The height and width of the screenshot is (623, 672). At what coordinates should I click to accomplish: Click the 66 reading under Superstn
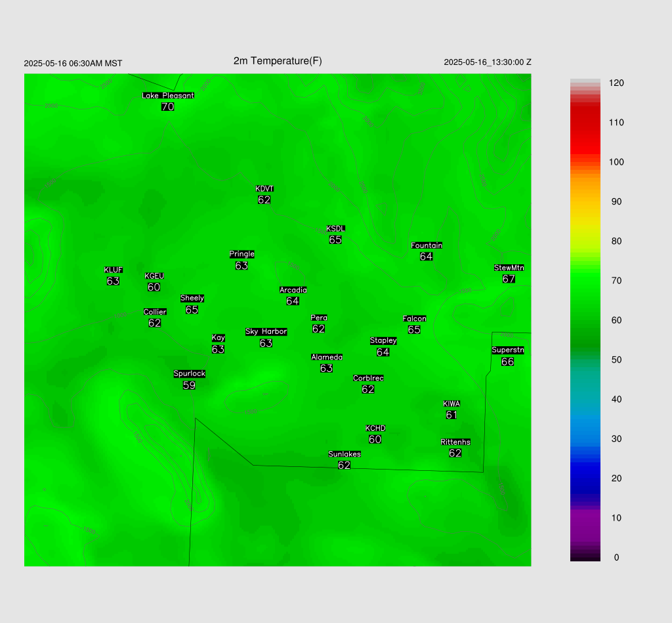tap(507, 362)
